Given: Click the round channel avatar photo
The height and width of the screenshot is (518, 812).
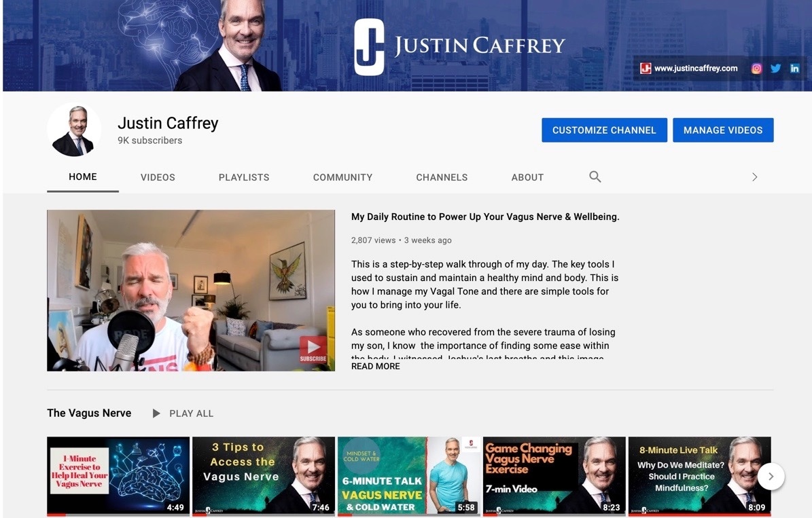Looking at the screenshot, I should pyautogui.click(x=74, y=130).
